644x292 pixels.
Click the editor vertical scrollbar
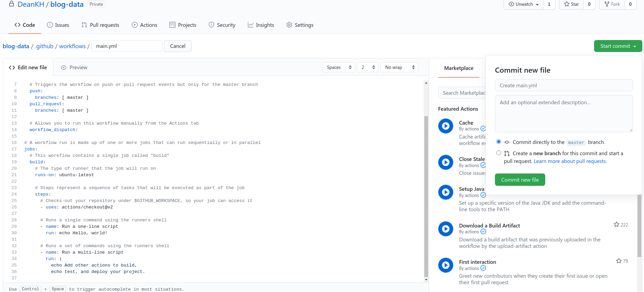point(426,197)
